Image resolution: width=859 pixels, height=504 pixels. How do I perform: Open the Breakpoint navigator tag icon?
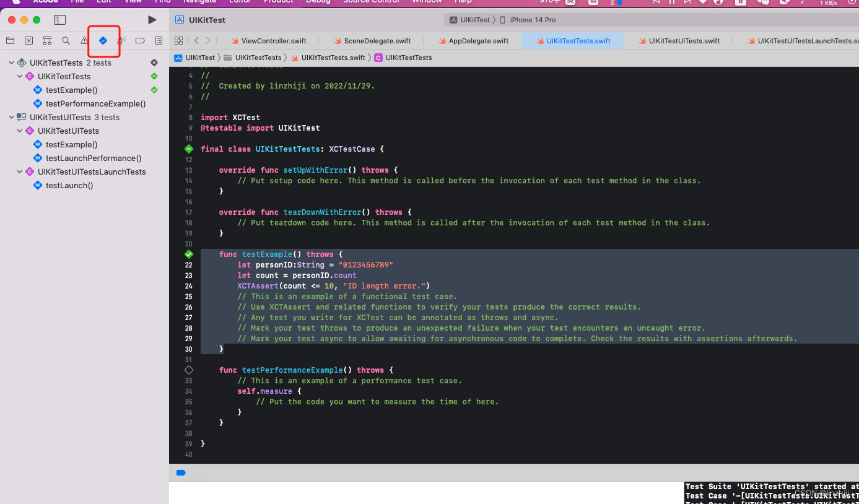pos(140,40)
